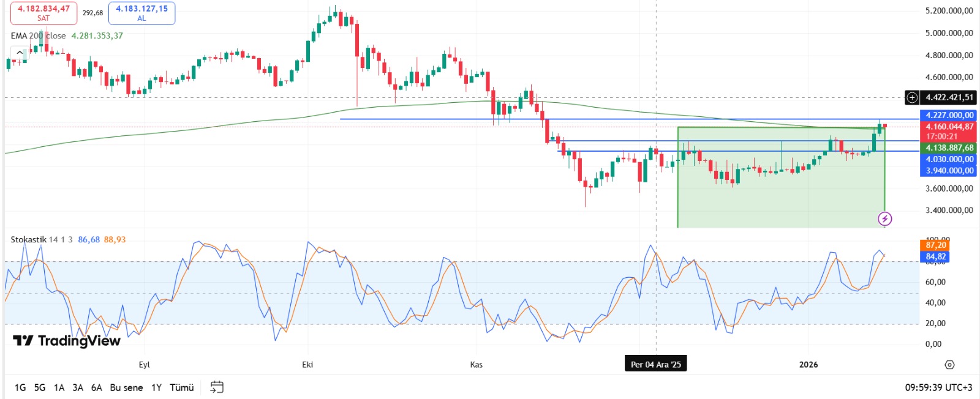
Task: Open timezone menu at 09:59:39 UTC+3
Action: [938, 387]
